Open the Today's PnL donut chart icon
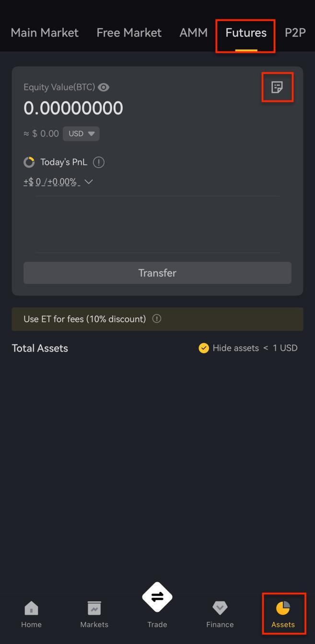This screenshot has height=644, width=315. tap(29, 162)
